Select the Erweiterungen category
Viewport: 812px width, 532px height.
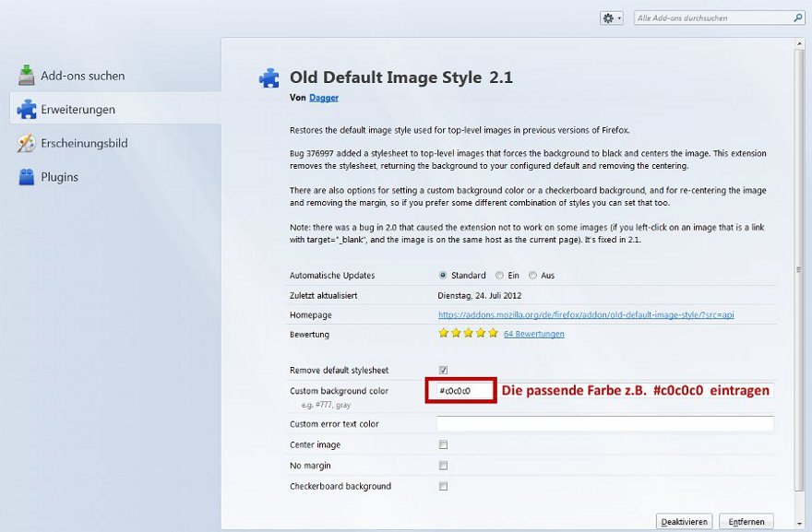pyautogui.click(x=115, y=108)
